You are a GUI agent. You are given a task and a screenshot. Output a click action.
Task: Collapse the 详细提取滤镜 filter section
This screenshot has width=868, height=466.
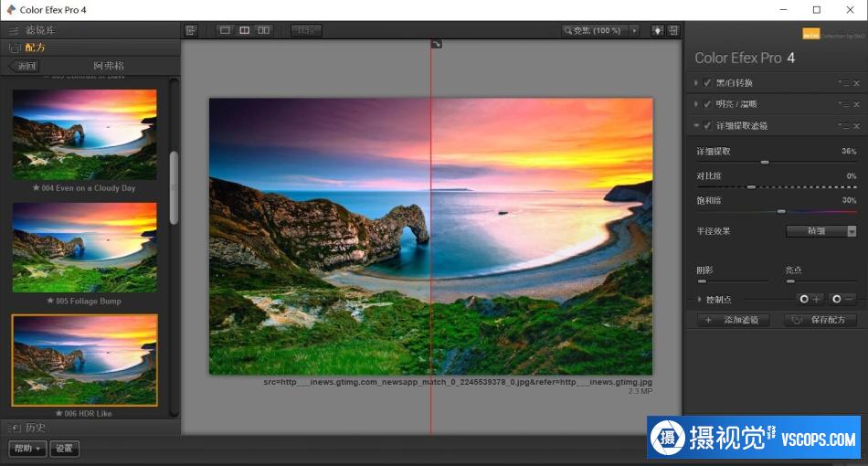pyautogui.click(x=696, y=125)
